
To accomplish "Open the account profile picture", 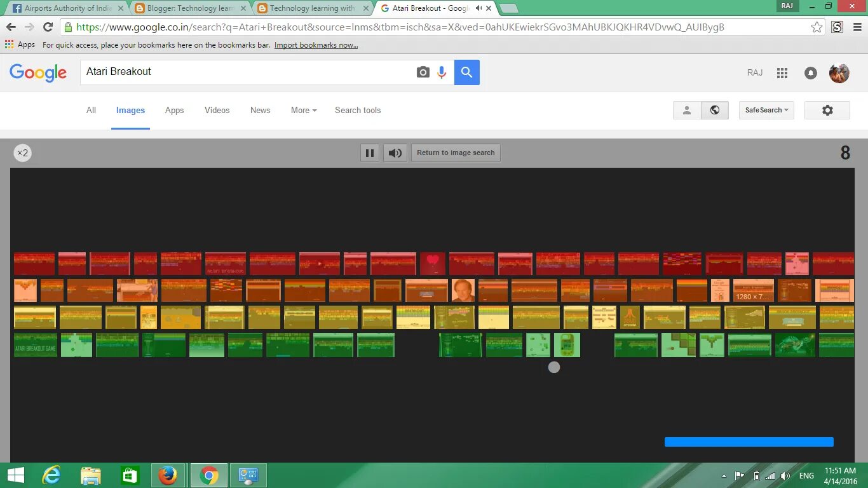I will 839,73.
